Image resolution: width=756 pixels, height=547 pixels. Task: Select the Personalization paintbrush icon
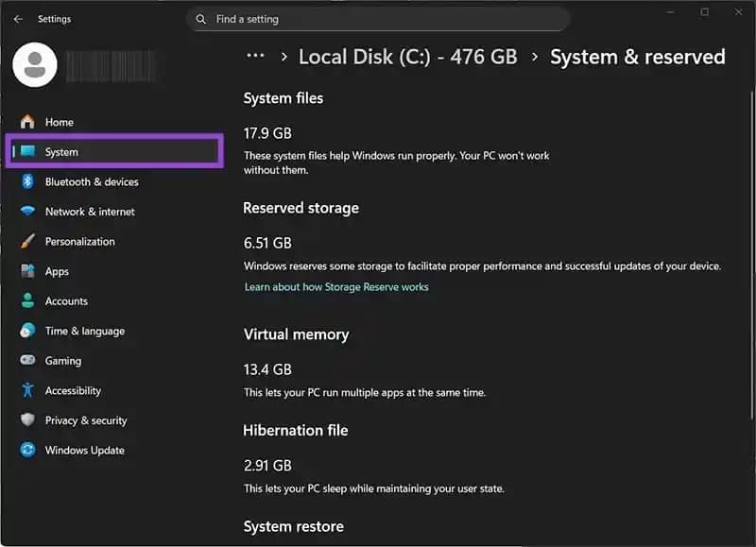[27, 241]
